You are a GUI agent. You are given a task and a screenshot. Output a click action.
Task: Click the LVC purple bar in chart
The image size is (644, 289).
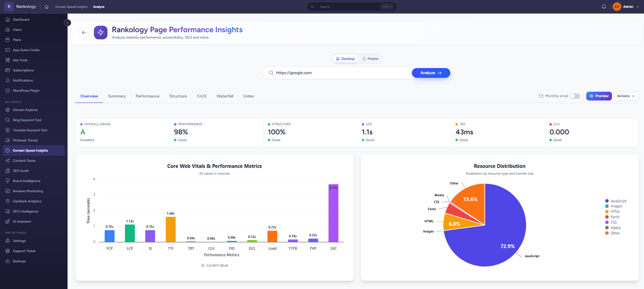click(333, 213)
